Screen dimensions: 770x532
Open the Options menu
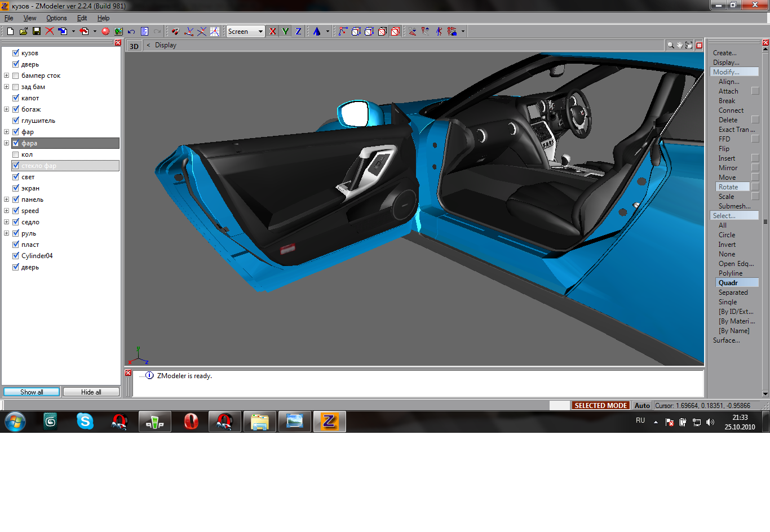(x=56, y=18)
